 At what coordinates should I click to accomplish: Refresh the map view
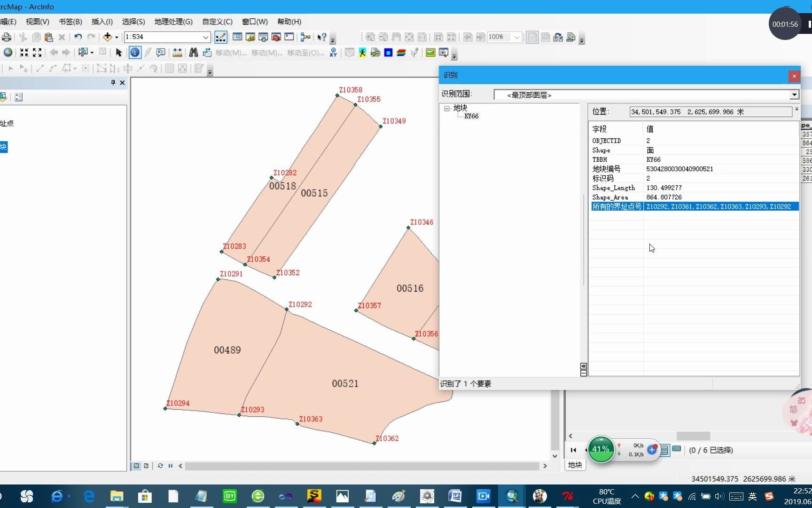(x=160, y=466)
